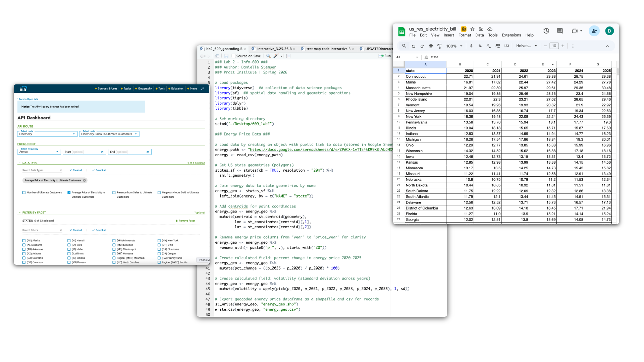Click the search magnifier in EIA header
Image resolution: width=644 pixels, height=362 pixels.
pyautogui.click(x=202, y=88)
